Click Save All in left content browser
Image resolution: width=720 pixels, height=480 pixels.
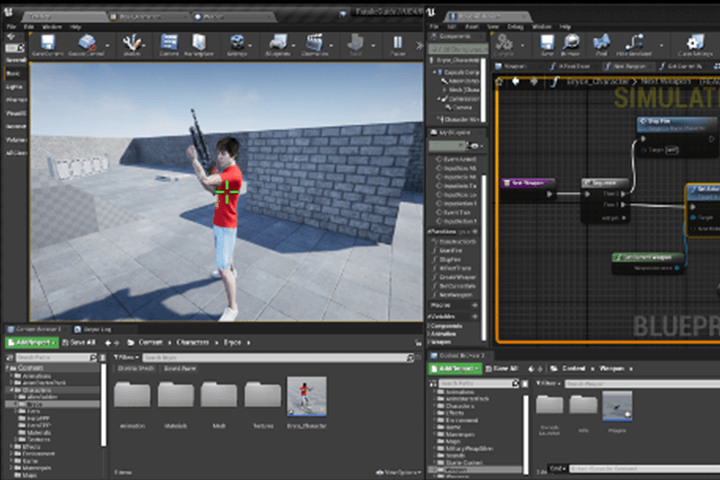[x=79, y=342]
